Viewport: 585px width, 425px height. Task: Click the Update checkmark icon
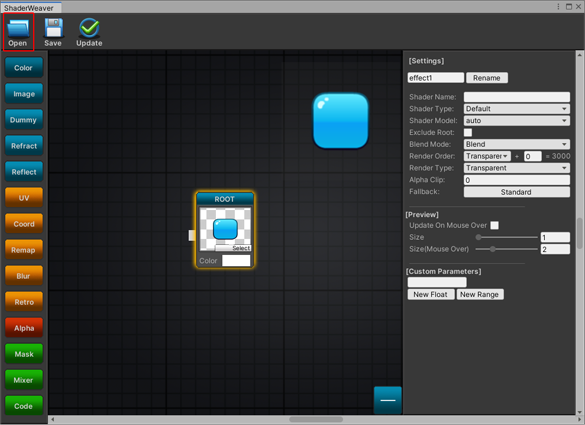pos(89,28)
